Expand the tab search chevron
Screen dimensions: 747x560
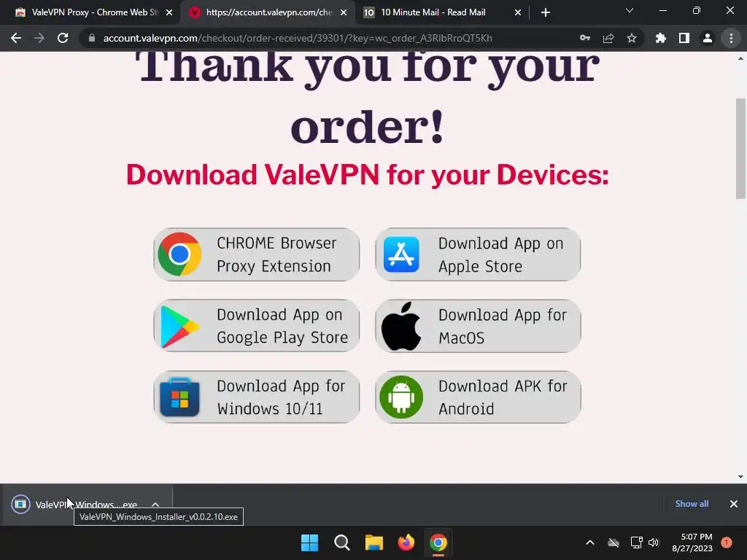pyautogui.click(x=630, y=10)
